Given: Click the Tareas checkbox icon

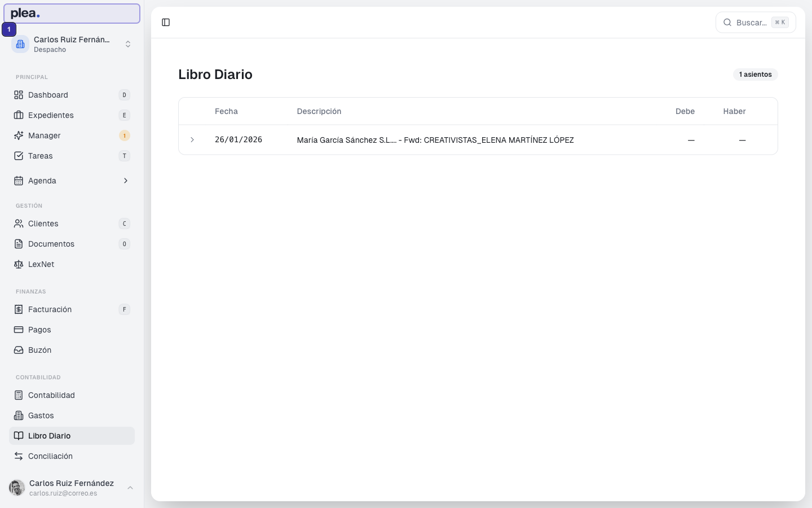Looking at the screenshot, I should (19, 156).
